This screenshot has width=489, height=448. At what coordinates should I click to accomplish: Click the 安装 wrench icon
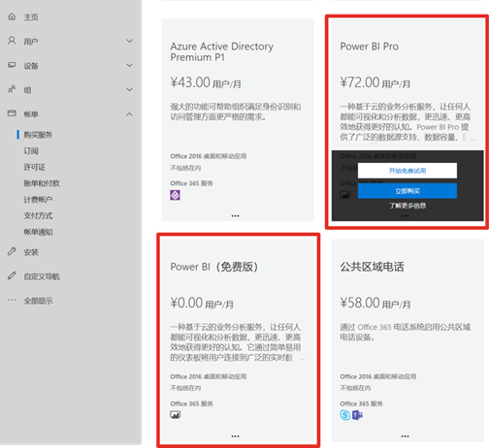pyautogui.click(x=12, y=251)
